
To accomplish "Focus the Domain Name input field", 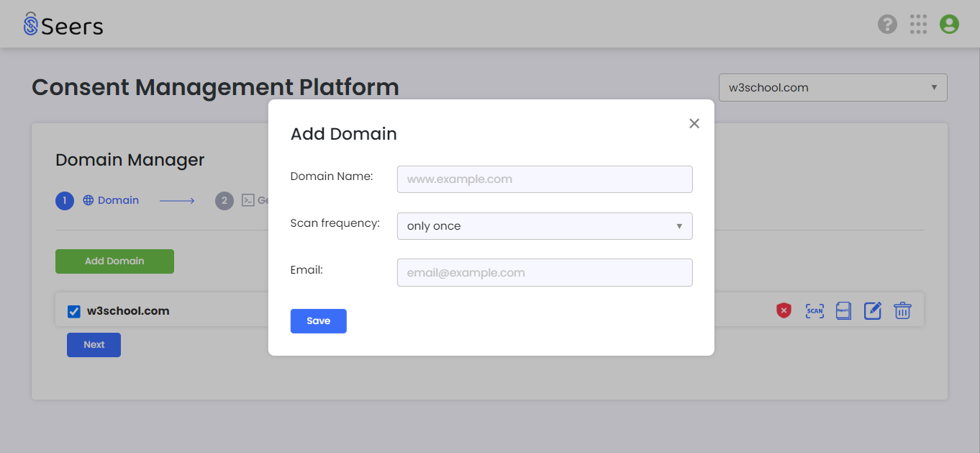I will coord(544,179).
